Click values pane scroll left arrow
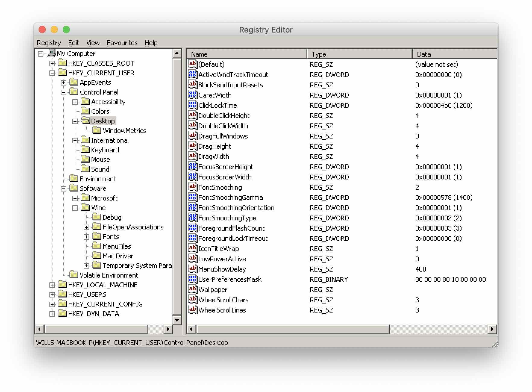Viewport: 532px width, 392px height. pos(191,329)
